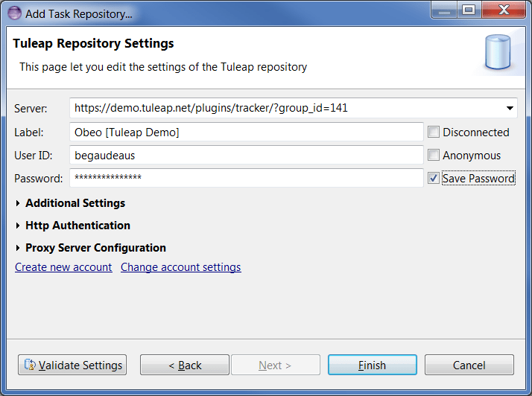Uncheck the Save Password checkbox
The height and width of the screenshot is (396, 532).
point(434,179)
